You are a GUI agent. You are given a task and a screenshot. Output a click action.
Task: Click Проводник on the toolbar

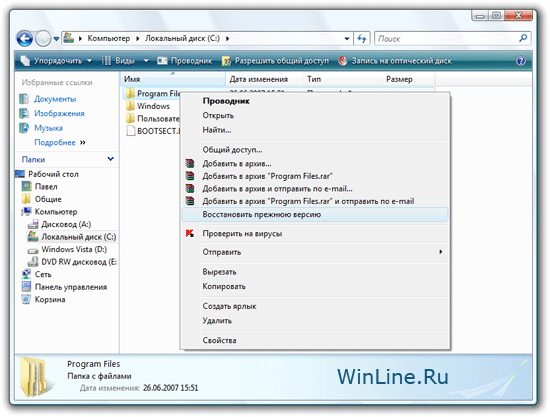tap(185, 61)
